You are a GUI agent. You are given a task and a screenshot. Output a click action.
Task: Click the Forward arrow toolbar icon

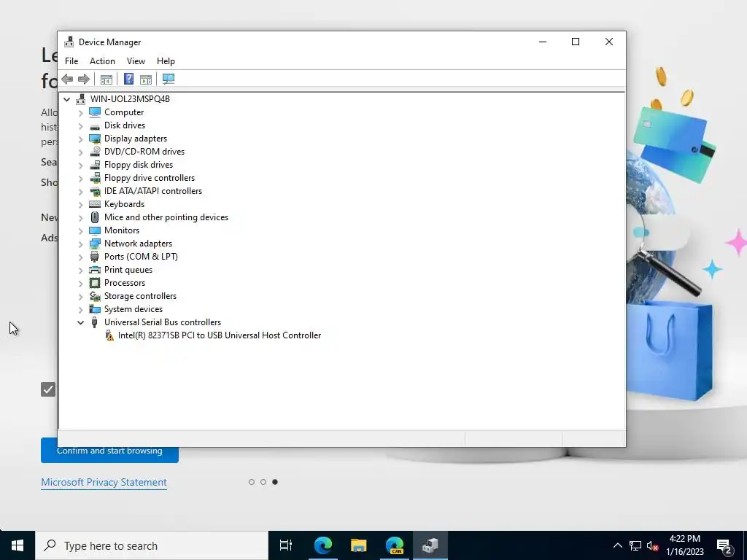click(84, 79)
